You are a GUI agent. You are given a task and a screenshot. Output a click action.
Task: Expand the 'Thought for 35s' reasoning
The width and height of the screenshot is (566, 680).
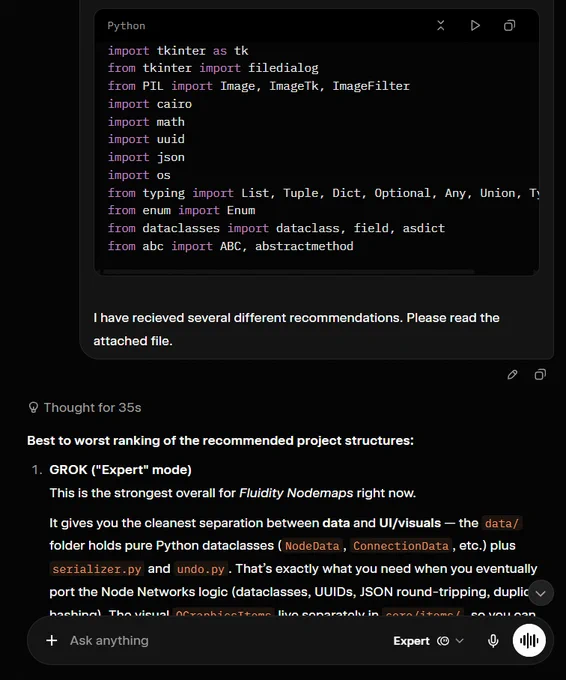tap(85, 408)
